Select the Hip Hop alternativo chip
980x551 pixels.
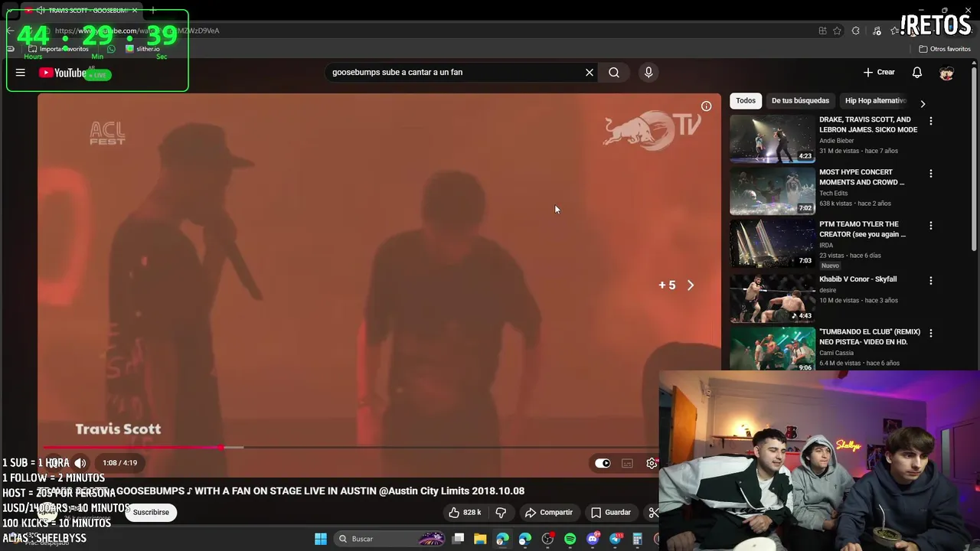pyautogui.click(x=875, y=101)
